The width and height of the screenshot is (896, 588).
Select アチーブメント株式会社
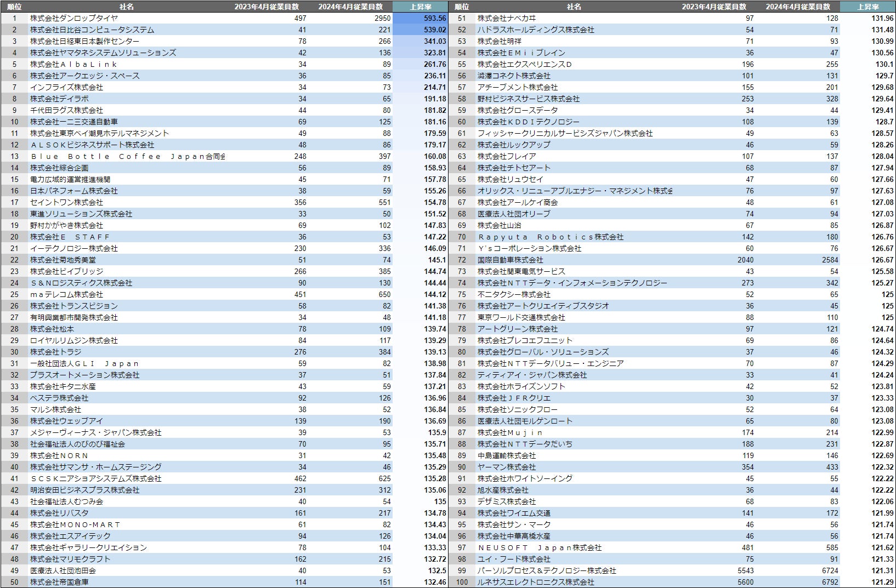tap(518, 87)
